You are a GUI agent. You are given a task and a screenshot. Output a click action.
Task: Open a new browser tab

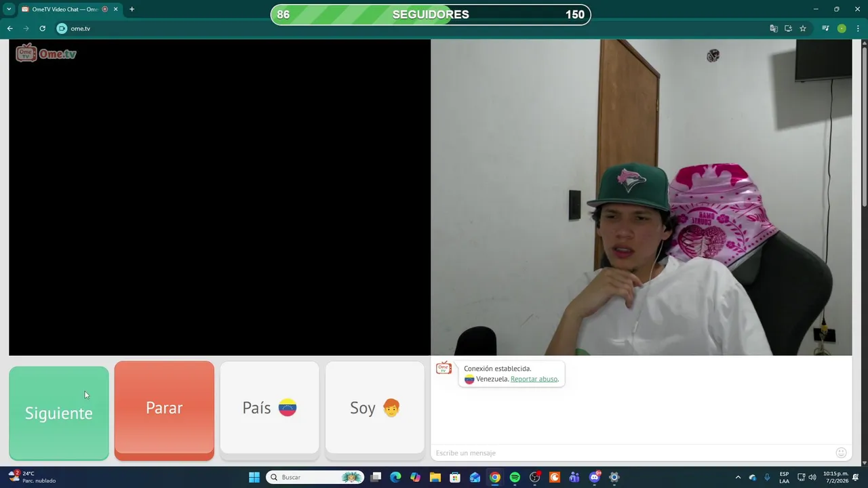[132, 9]
